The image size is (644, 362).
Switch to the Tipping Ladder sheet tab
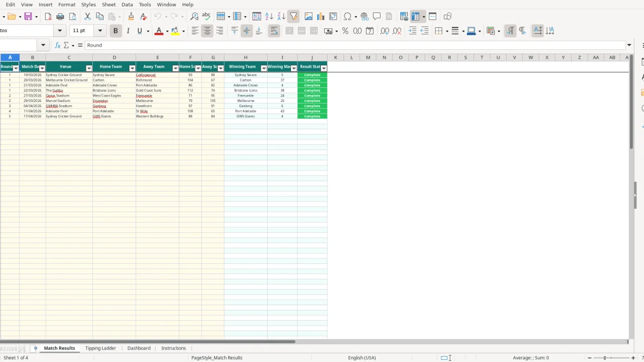tap(100, 348)
